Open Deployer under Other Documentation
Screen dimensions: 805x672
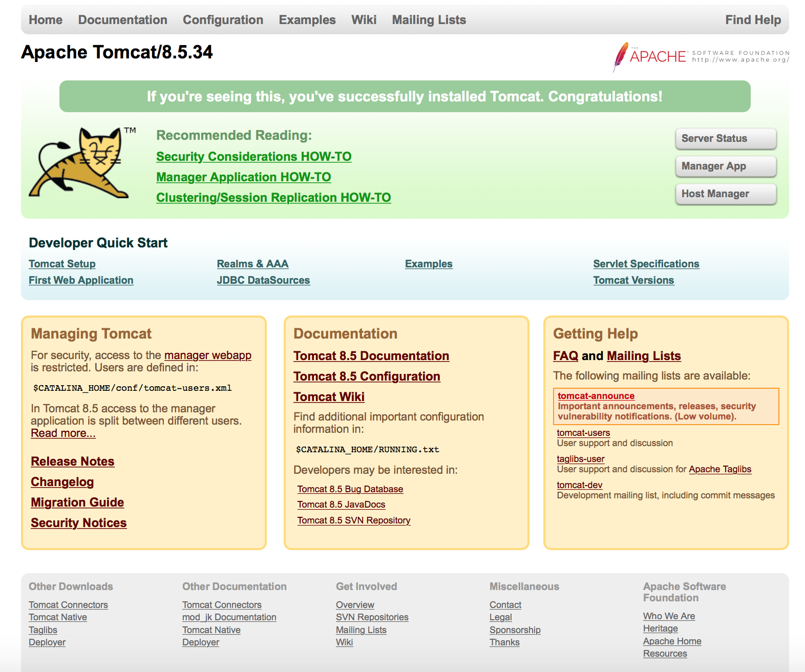click(201, 642)
